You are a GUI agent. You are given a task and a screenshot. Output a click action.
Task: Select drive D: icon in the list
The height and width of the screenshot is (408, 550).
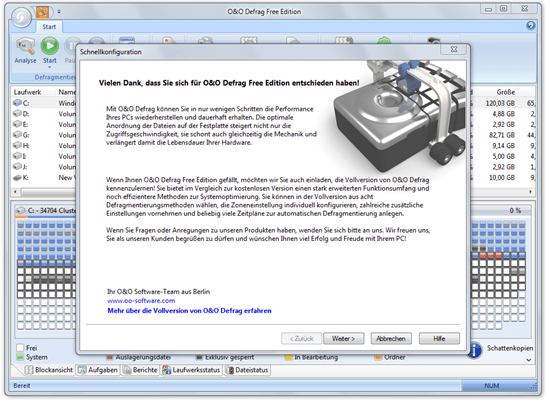[18, 113]
